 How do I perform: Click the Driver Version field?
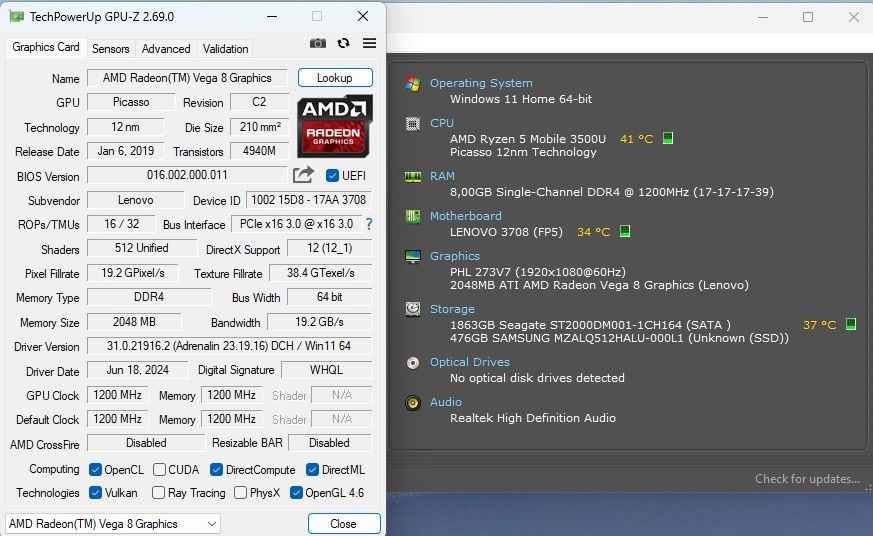(x=229, y=346)
